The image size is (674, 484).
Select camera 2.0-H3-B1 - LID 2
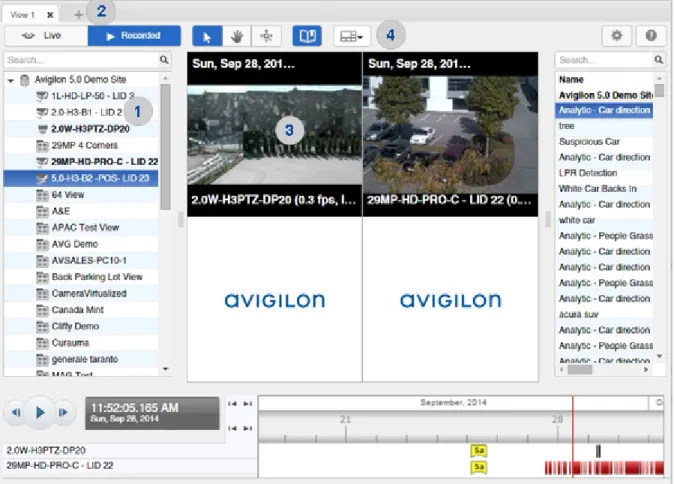click(x=80, y=112)
